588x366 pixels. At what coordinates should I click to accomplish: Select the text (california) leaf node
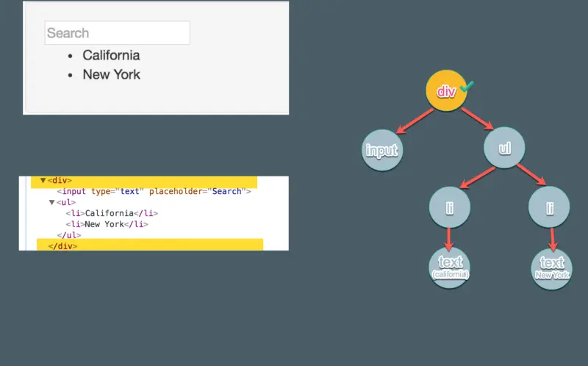(x=449, y=268)
